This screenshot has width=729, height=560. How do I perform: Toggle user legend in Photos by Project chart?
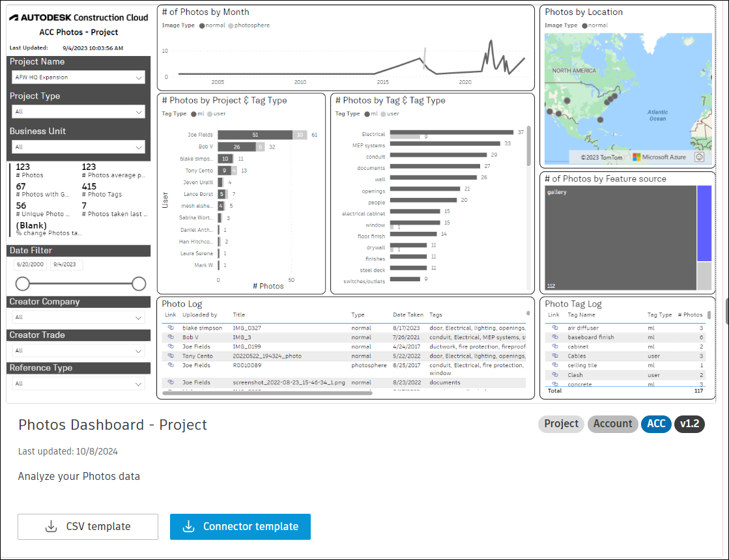216,114
